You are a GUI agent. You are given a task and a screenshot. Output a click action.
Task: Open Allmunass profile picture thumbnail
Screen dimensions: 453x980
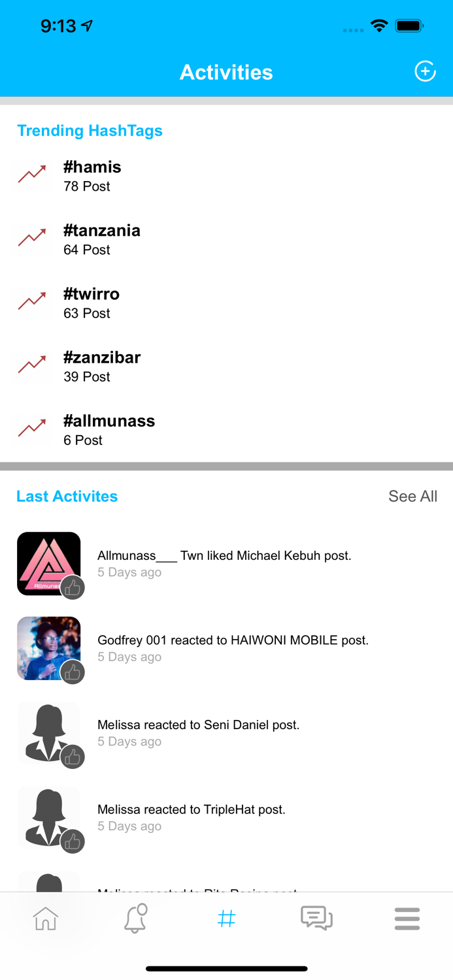coord(48,563)
